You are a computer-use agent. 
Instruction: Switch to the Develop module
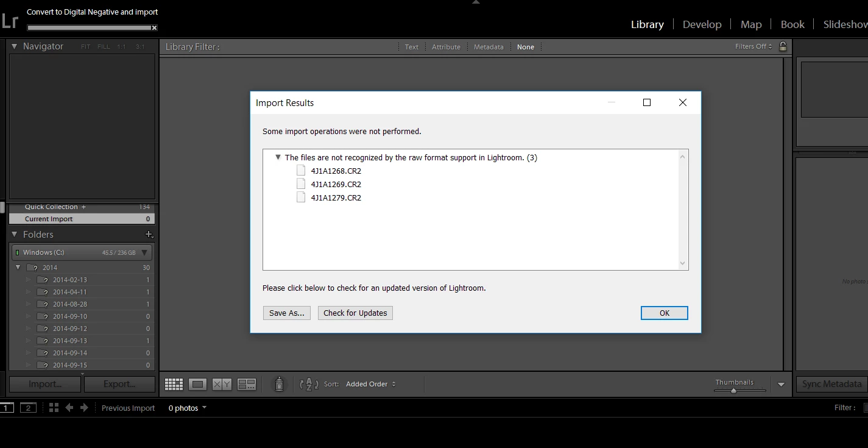pos(702,24)
